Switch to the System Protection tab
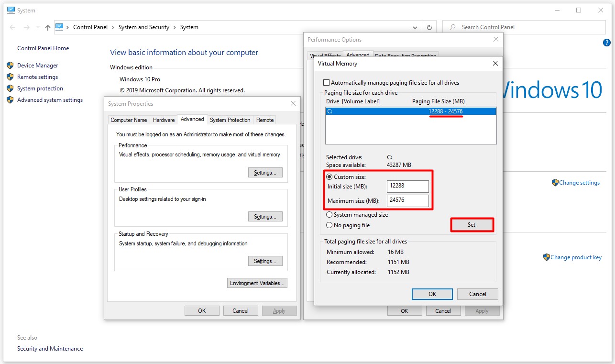Viewport: 615px width, 364px height. pyautogui.click(x=230, y=120)
